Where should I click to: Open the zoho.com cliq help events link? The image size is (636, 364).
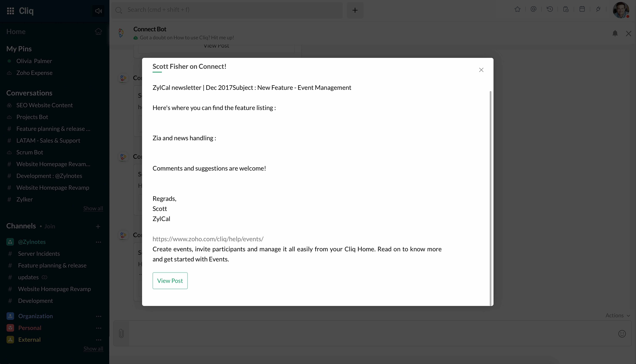pos(208,239)
